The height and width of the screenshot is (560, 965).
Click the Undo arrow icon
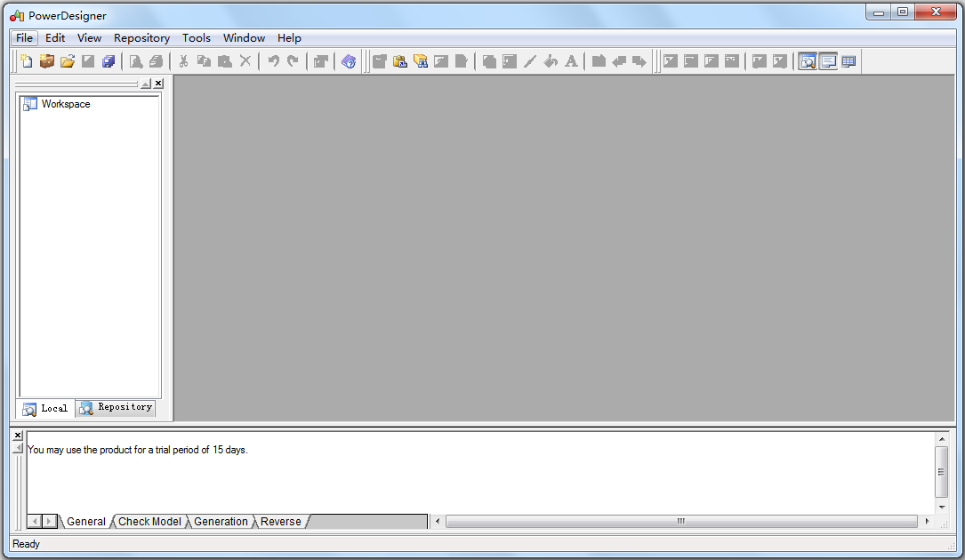click(x=274, y=60)
